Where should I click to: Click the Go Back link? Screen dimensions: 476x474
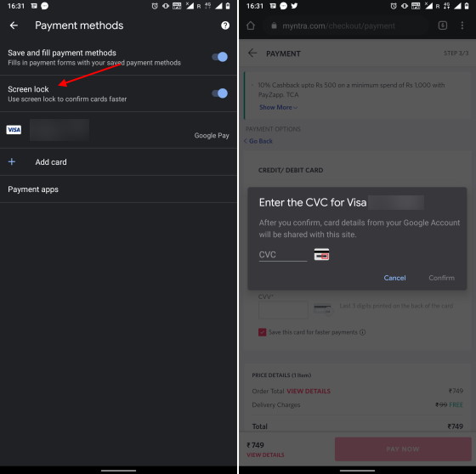pos(258,141)
